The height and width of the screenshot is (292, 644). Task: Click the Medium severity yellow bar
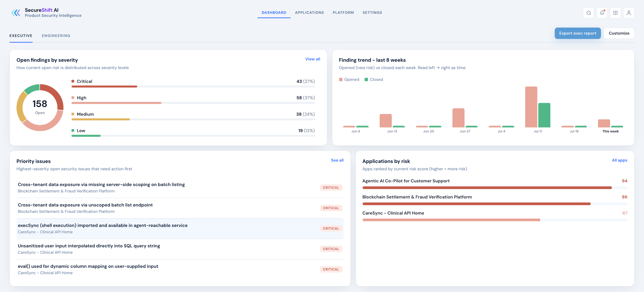click(101, 119)
